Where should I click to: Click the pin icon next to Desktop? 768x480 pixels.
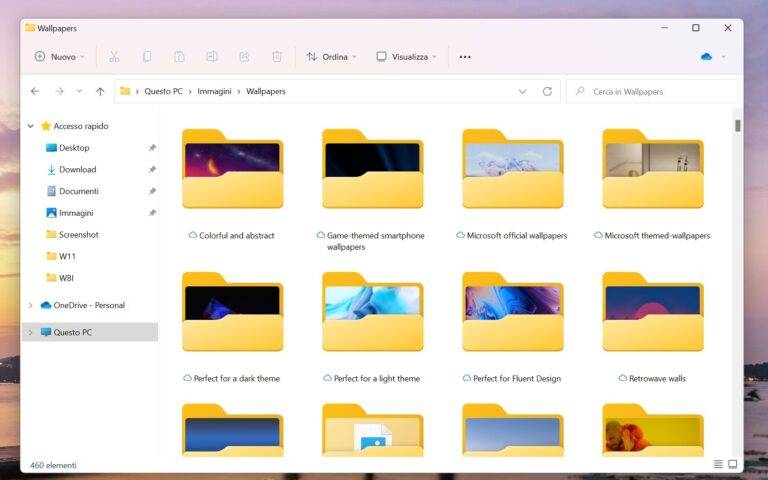(152, 147)
